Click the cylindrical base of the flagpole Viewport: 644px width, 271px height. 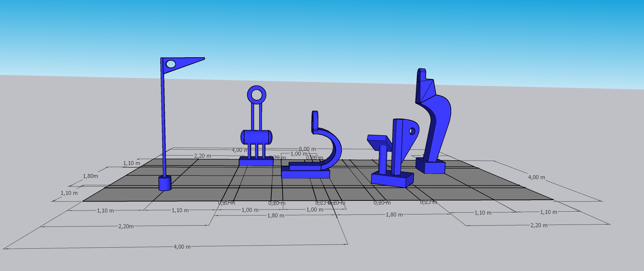[165, 183]
